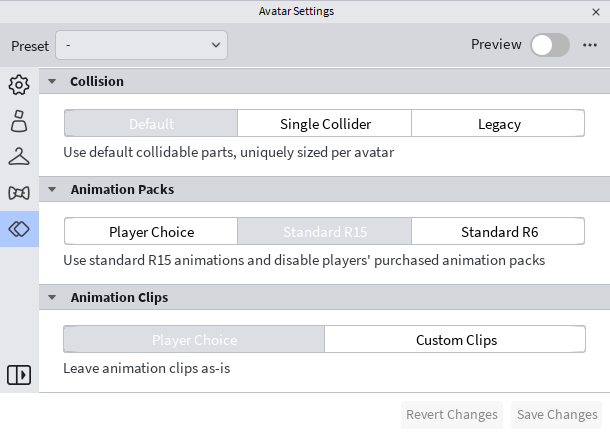Collapse the Collision section
This screenshot has height=433, width=610.
tap(52, 81)
